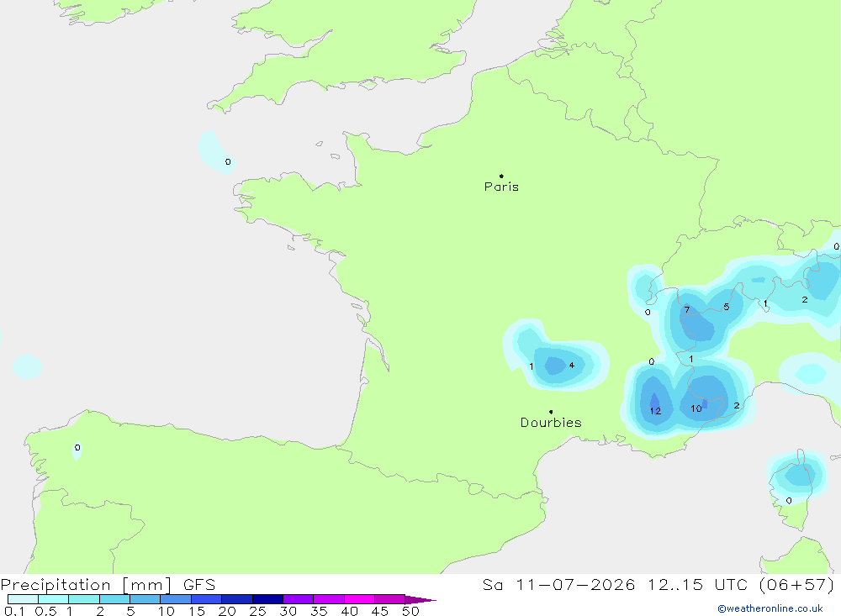Pick the 45–50 mm legend swatch

click(390, 599)
